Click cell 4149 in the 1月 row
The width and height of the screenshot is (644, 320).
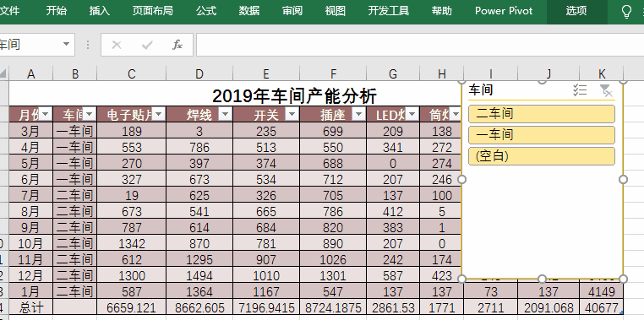click(602, 291)
